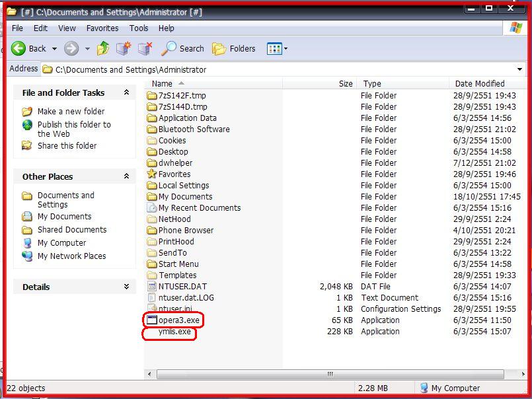Select the 7zS144D.tmp folder icon
Viewport: 532px width, 399px height.
152,106
